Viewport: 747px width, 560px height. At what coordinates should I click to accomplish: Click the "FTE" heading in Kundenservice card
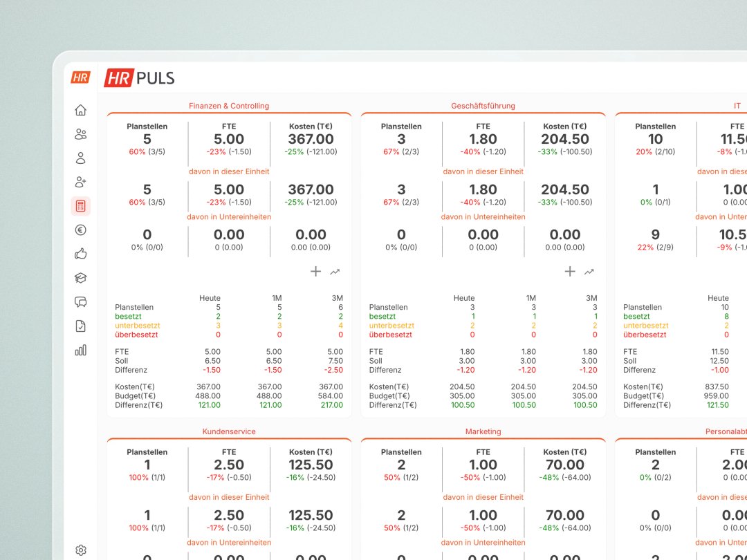(x=229, y=452)
